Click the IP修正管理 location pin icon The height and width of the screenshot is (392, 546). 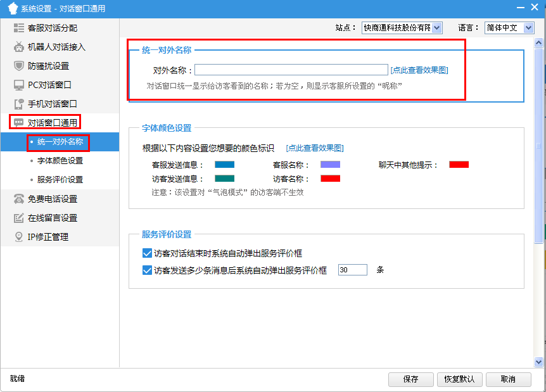[19, 237]
